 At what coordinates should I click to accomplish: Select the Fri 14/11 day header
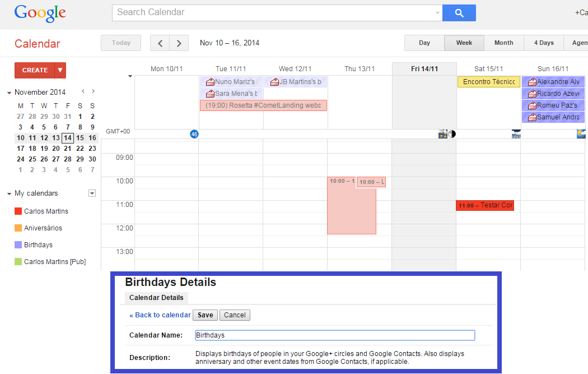(424, 69)
